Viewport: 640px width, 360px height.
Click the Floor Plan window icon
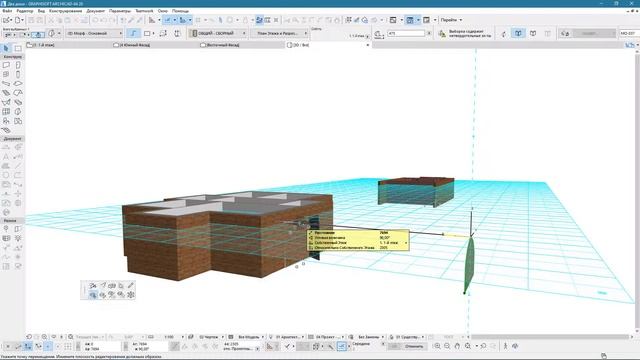click(393, 20)
